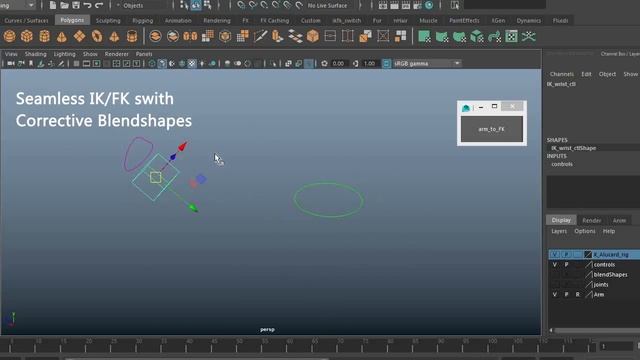Toggle the R reference flag on Arm layer
Screen dimensions: 640x360
click(578, 294)
